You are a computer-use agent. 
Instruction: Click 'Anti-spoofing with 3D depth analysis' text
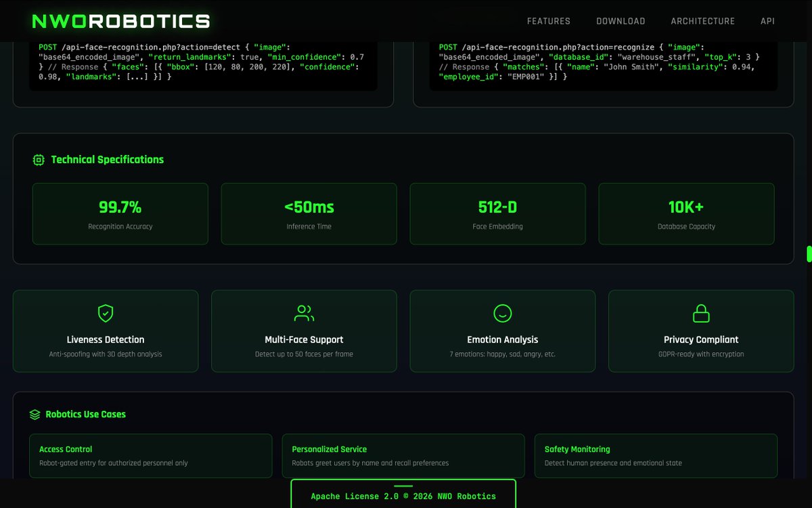coord(106,354)
